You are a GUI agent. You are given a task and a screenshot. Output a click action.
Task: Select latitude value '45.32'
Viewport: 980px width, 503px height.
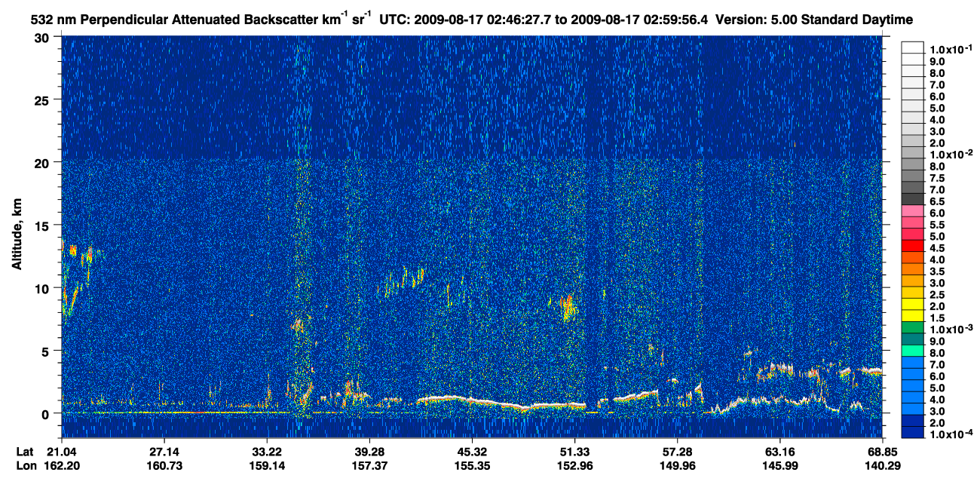pyautogui.click(x=471, y=452)
